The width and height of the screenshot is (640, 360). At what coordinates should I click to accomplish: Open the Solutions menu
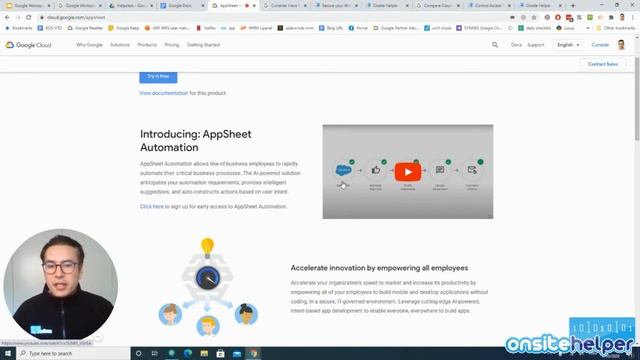click(120, 45)
